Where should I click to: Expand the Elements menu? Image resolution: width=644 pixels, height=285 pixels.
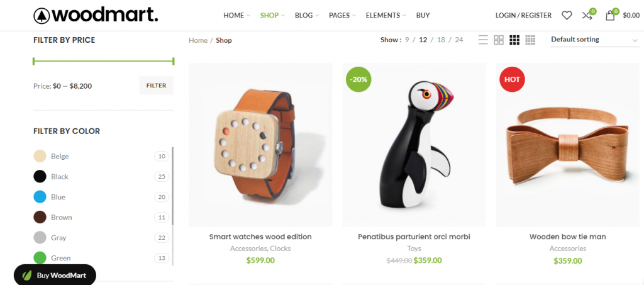coord(386,16)
